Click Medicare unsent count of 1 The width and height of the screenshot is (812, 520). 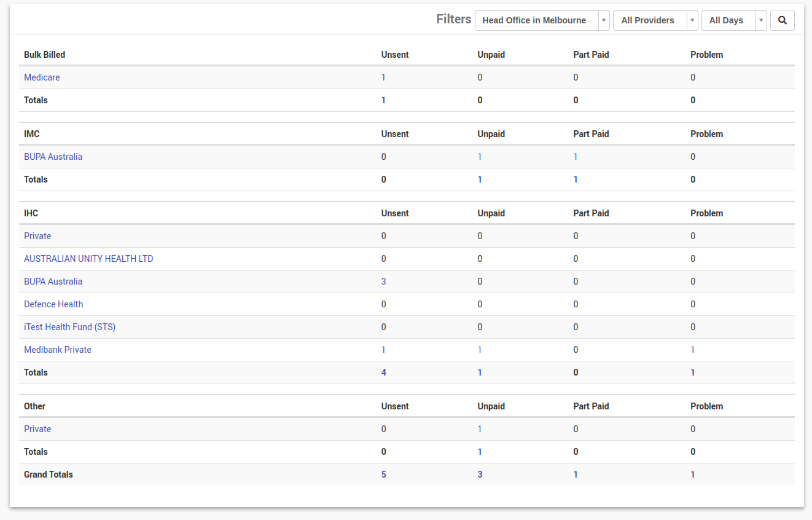383,77
